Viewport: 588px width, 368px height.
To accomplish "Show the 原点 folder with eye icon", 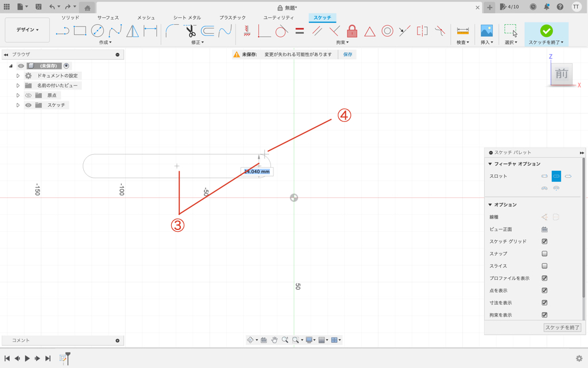I will (28, 95).
